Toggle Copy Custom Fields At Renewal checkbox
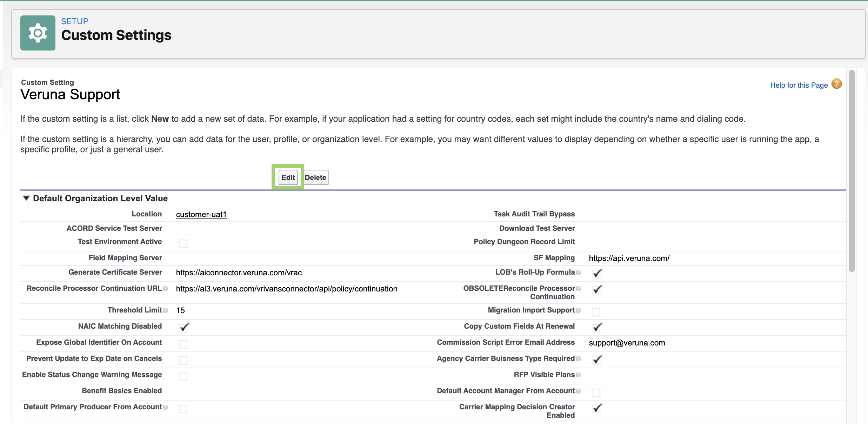868x430 pixels. pyautogui.click(x=597, y=327)
